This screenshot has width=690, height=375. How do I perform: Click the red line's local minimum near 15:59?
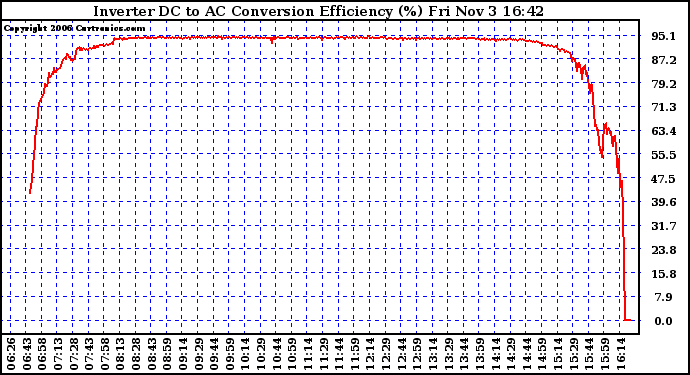(602, 156)
